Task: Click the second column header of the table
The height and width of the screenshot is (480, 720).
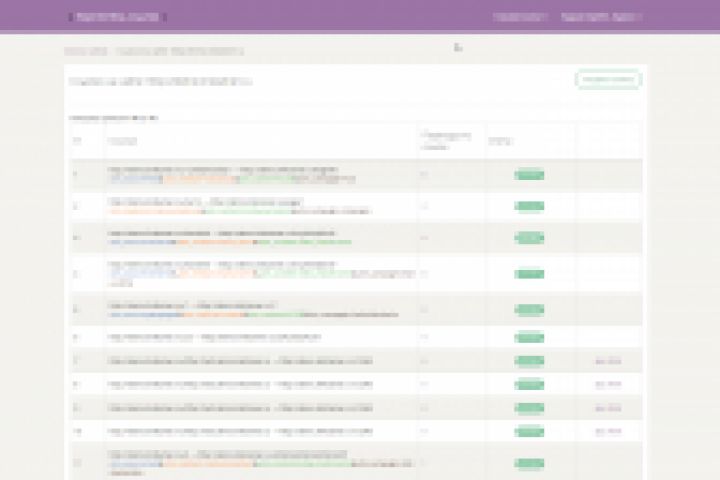Action: tap(122, 141)
